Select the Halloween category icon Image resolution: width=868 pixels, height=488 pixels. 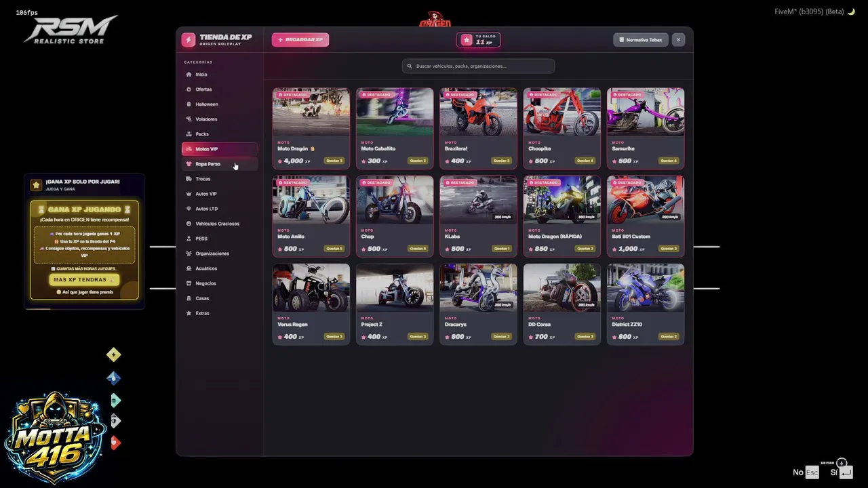(189, 104)
